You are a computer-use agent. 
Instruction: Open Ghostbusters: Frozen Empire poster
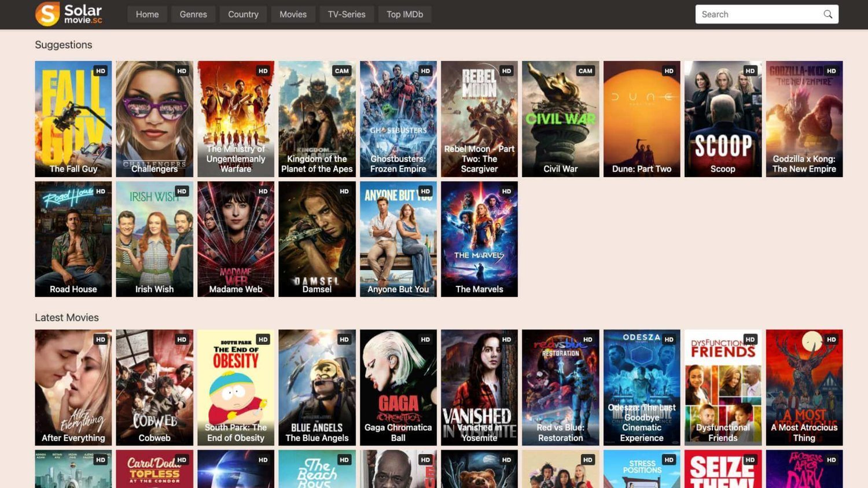(x=398, y=119)
